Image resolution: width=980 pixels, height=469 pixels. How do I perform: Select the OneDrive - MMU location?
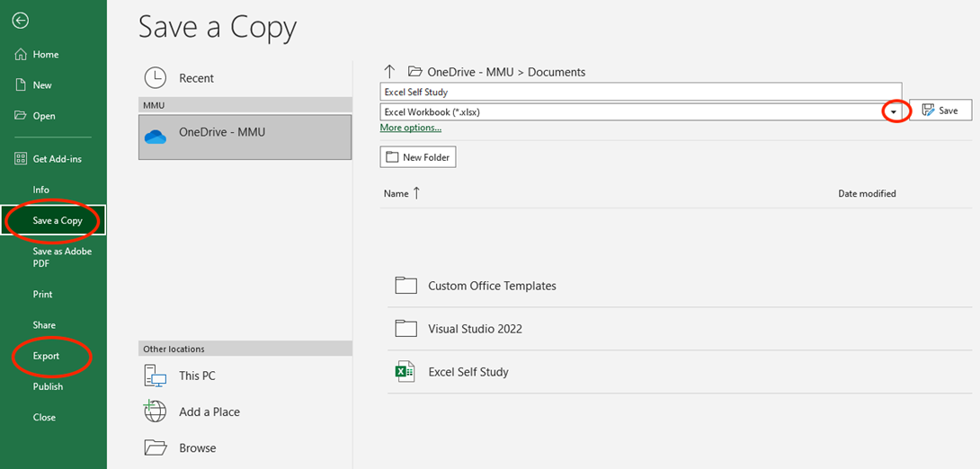click(245, 137)
